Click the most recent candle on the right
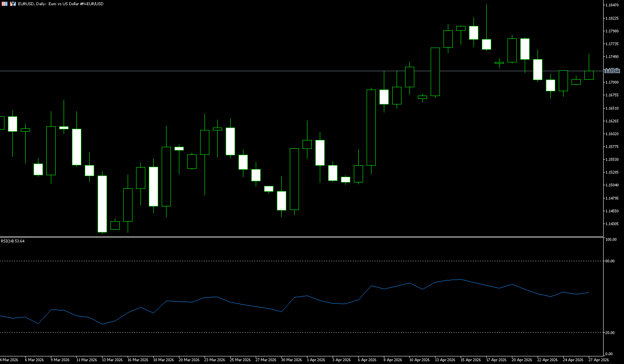Image resolution: width=624 pixels, height=364 pixels. click(x=589, y=75)
